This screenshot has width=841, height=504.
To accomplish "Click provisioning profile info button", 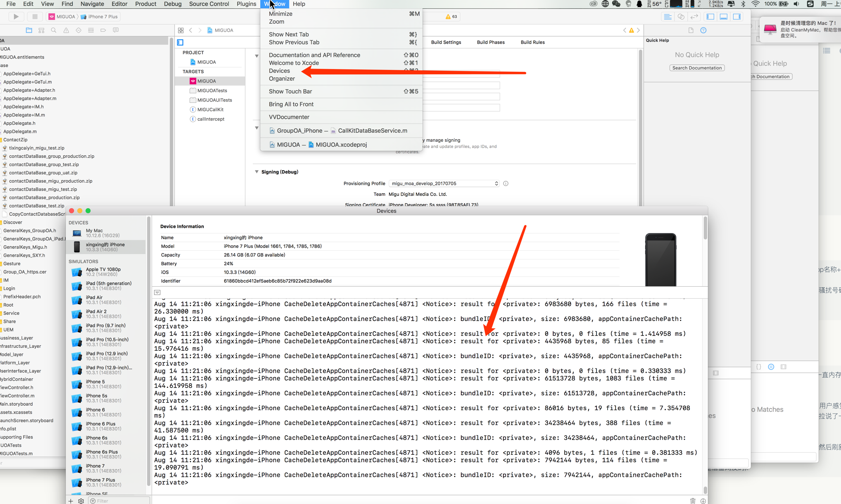I will [506, 183].
